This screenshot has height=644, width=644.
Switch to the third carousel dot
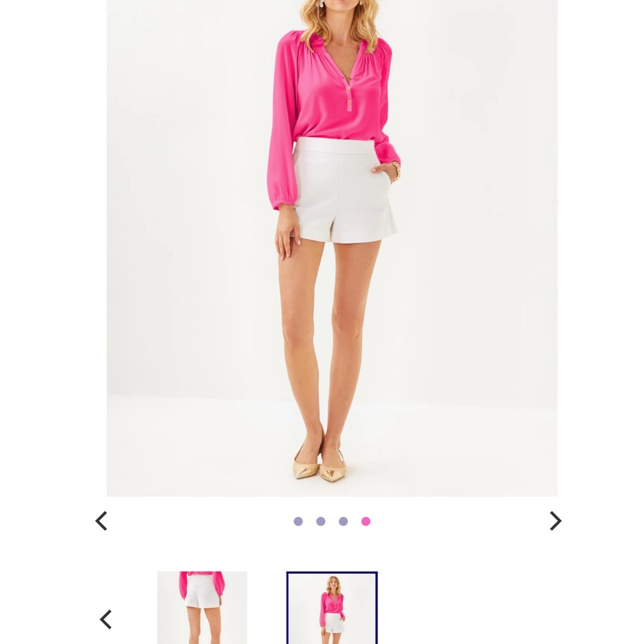[343, 521]
